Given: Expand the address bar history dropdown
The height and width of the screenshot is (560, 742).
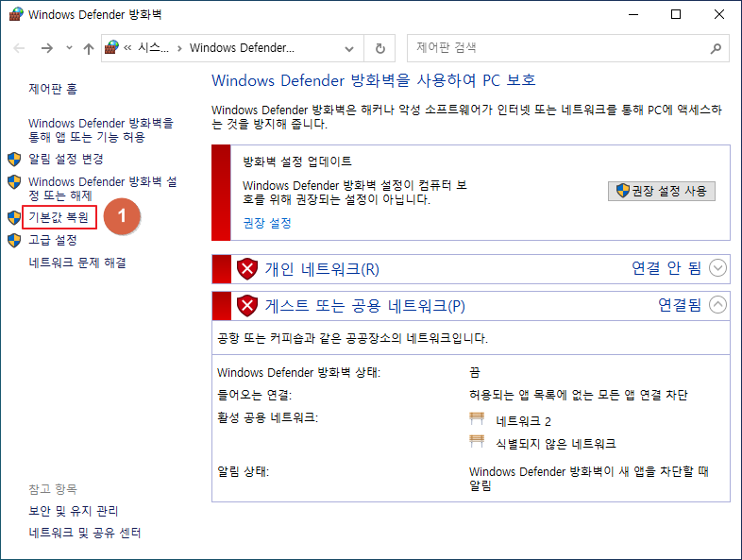Looking at the screenshot, I should click(x=349, y=48).
